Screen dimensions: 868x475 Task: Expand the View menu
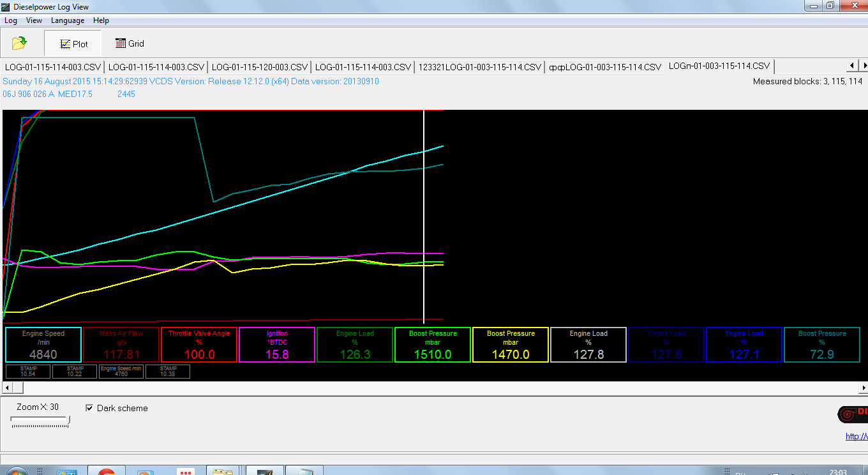pyautogui.click(x=34, y=20)
